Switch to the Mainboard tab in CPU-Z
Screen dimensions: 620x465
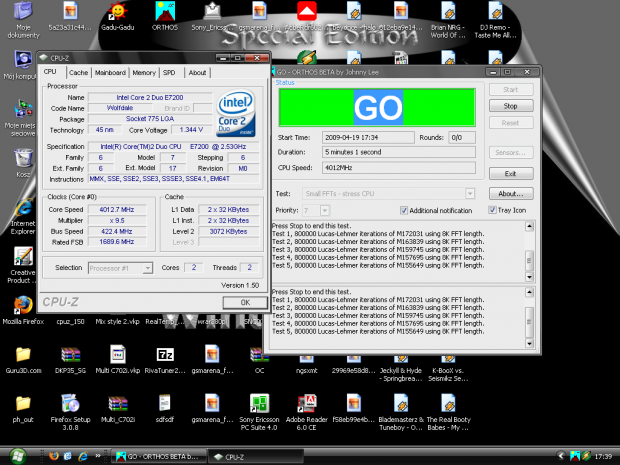110,73
